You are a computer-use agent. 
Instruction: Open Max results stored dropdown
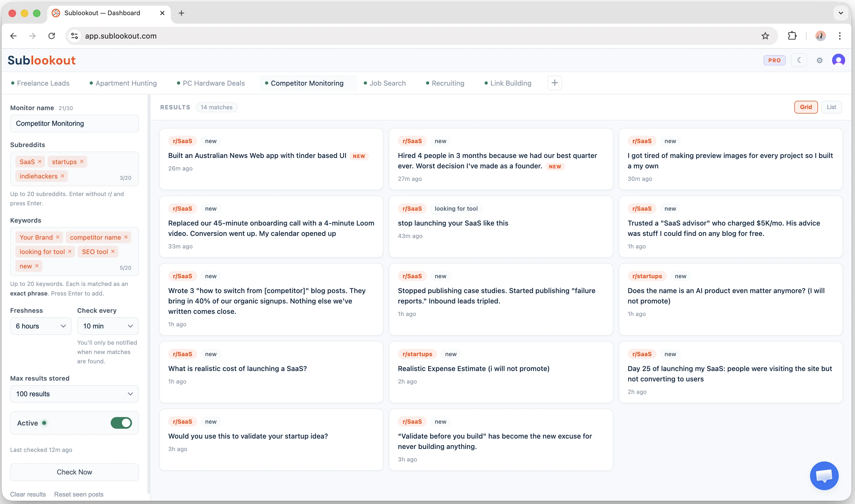[74, 394]
